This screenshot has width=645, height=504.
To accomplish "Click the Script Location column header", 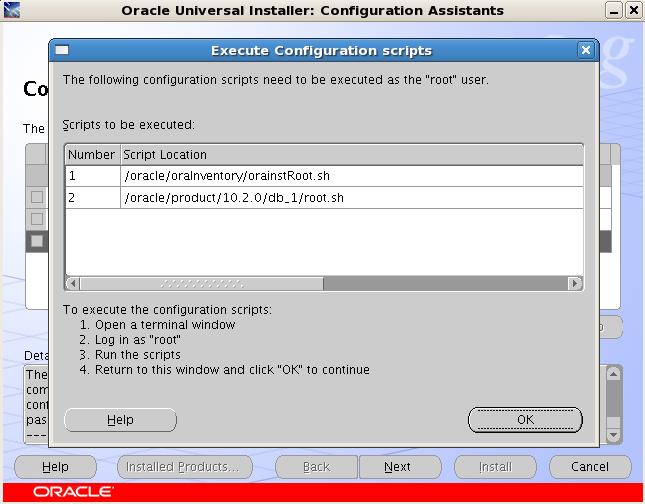I will (x=352, y=155).
